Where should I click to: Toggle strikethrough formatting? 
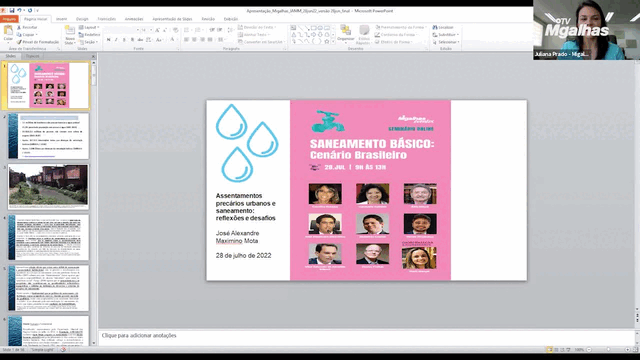(140, 40)
